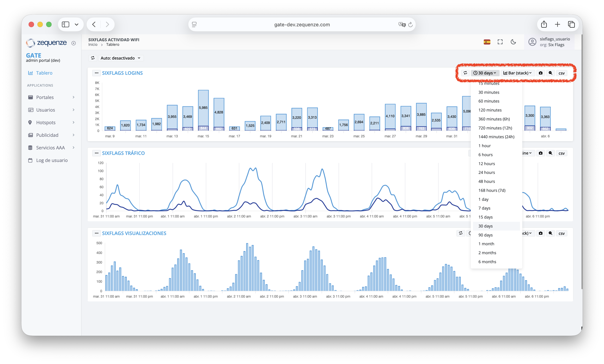Export SIXFLAGS LOGINS as csv
Image resolution: width=604 pixels, height=364 pixels.
(x=561, y=73)
